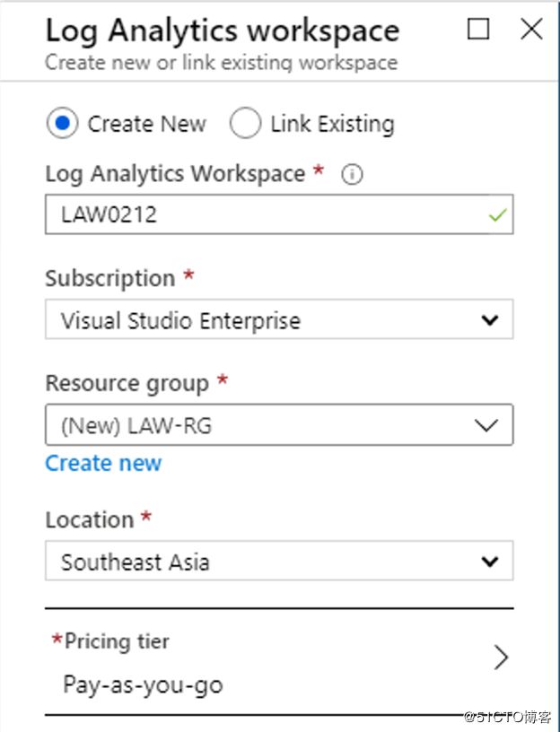This screenshot has height=732, width=560.
Task: Click the Pricing tier right chevron
Action: point(501,658)
